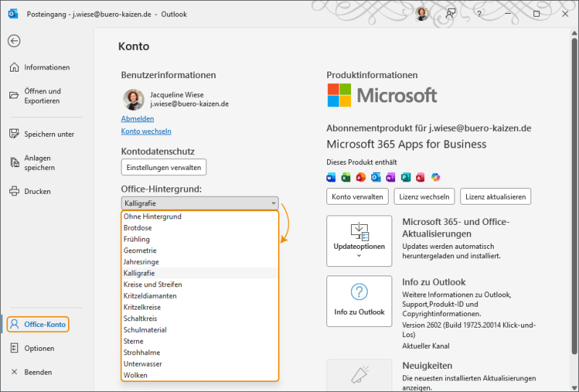Select Jahresringe background option

click(x=200, y=262)
